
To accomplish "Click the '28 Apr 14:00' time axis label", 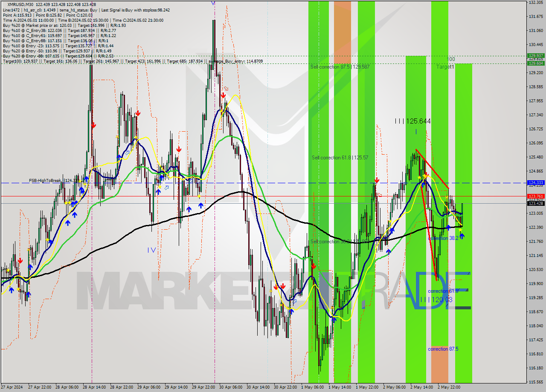I will (93, 387).
